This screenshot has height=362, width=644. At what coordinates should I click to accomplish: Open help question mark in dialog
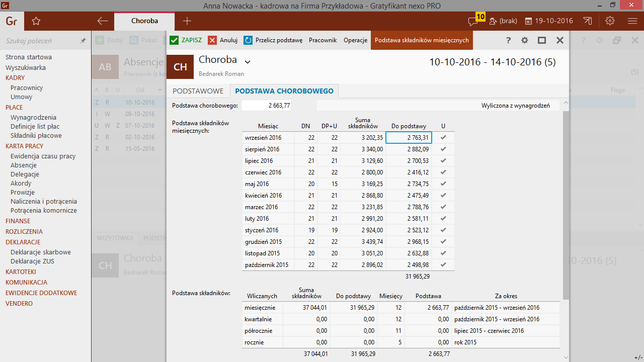[508, 40]
